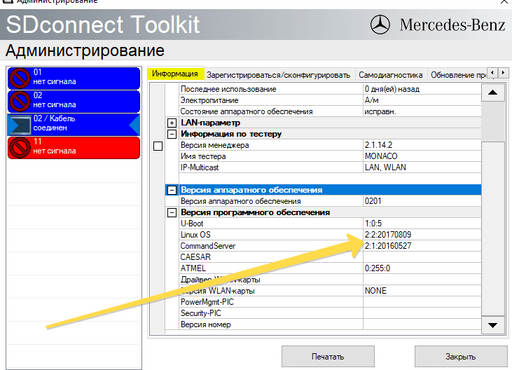Click the no-signal icon for device 02
Image resolution: width=512 pixels, height=370 pixels.
click(19, 101)
